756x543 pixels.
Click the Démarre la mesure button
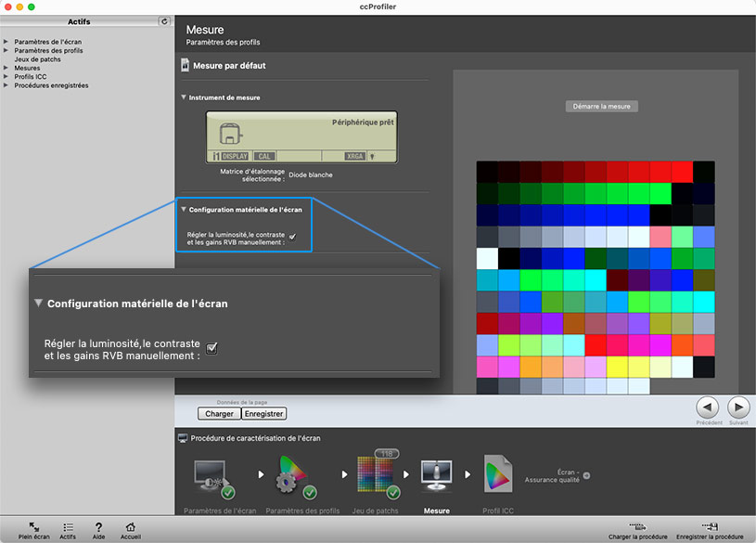(601, 106)
